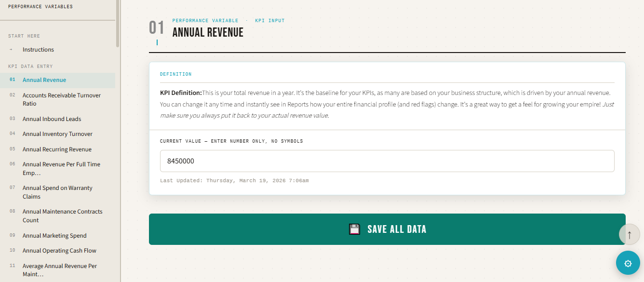The width and height of the screenshot is (644, 282).
Task: Click the Annual Revenue value input field
Action: (387, 161)
